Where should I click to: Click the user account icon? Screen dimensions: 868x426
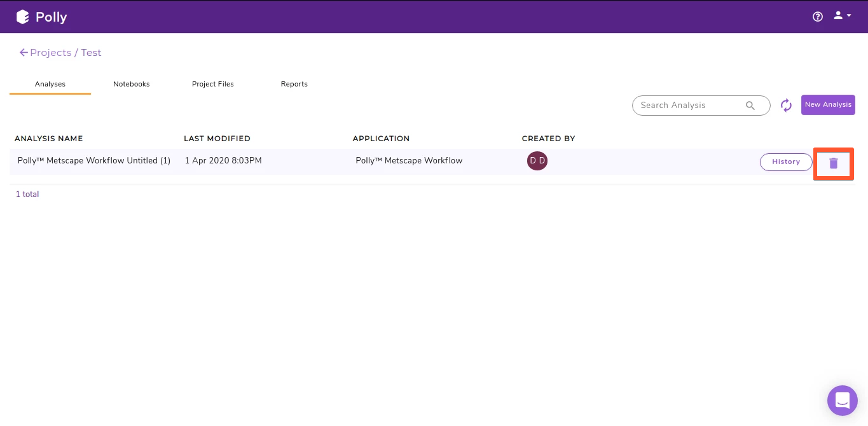point(837,15)
